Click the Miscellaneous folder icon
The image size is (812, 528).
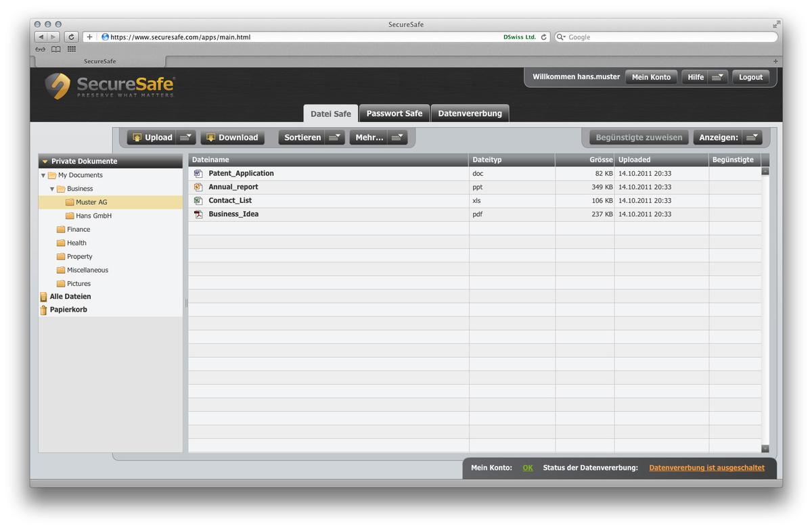click(x=61, y=270)
